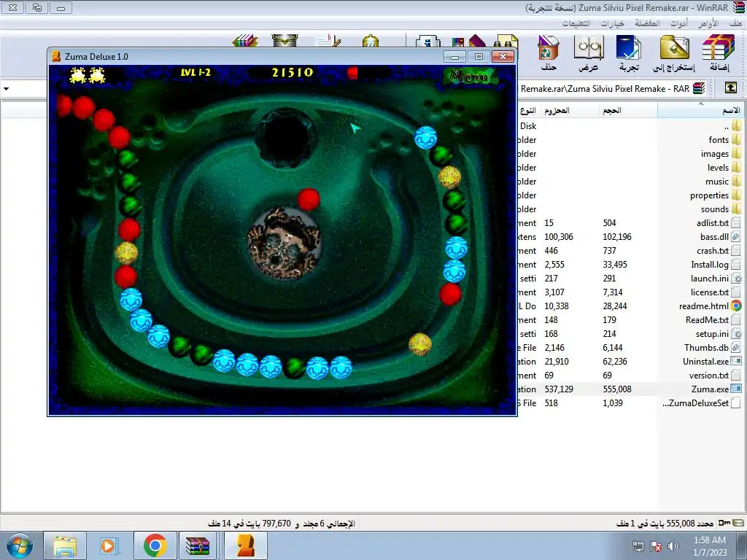Click the View (عرض) toolbar icon
The width and height of the screenshot is (747, 560).
589,52
